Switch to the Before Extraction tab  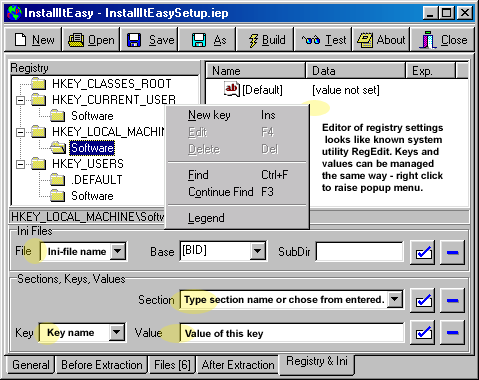pos(102,365)
